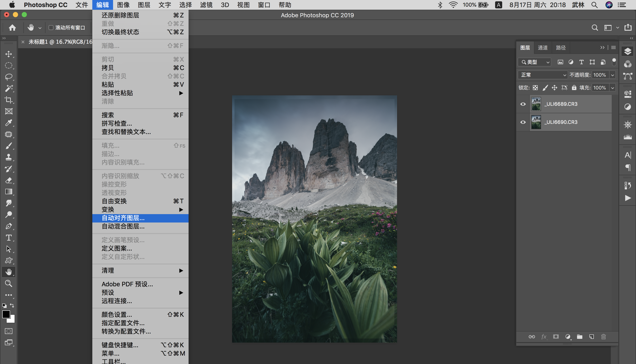Switch to the 通道 tab
Image resolution: width=636 pixels, height=364 pixels.
click(543, 47)
